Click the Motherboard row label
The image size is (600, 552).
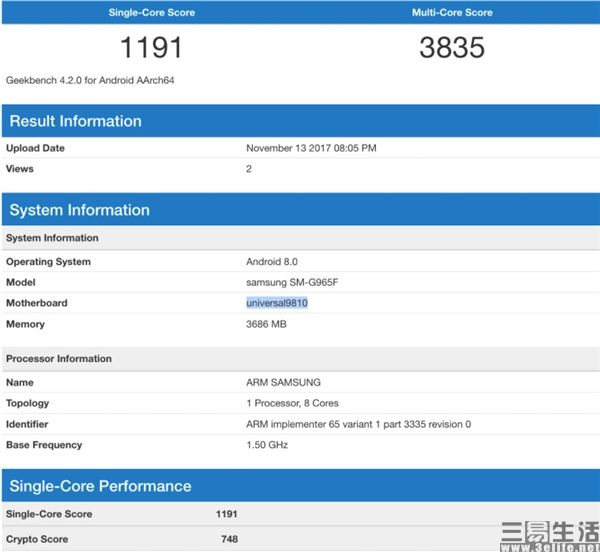coord(37,303)
